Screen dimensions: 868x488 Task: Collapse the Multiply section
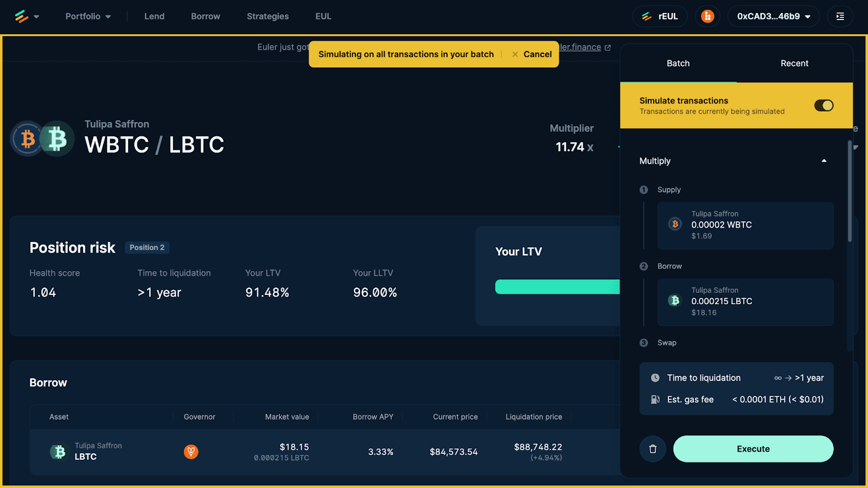(824, 161)
